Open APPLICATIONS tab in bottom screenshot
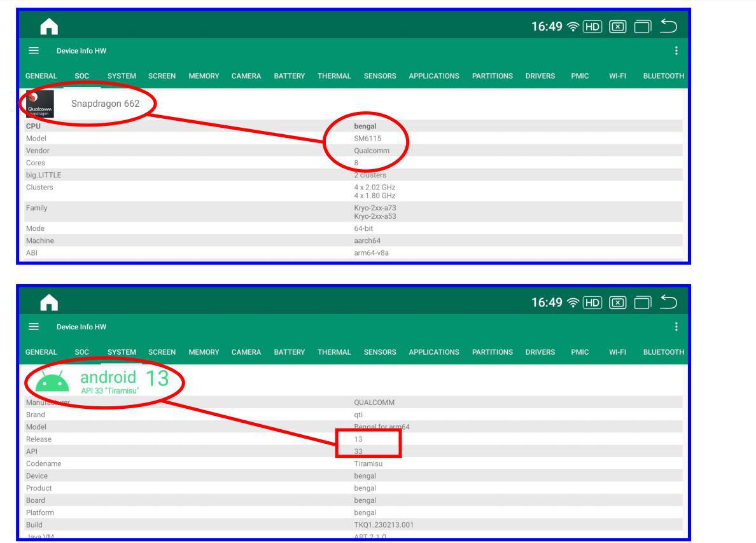756x543 pixels. [434, 352]
